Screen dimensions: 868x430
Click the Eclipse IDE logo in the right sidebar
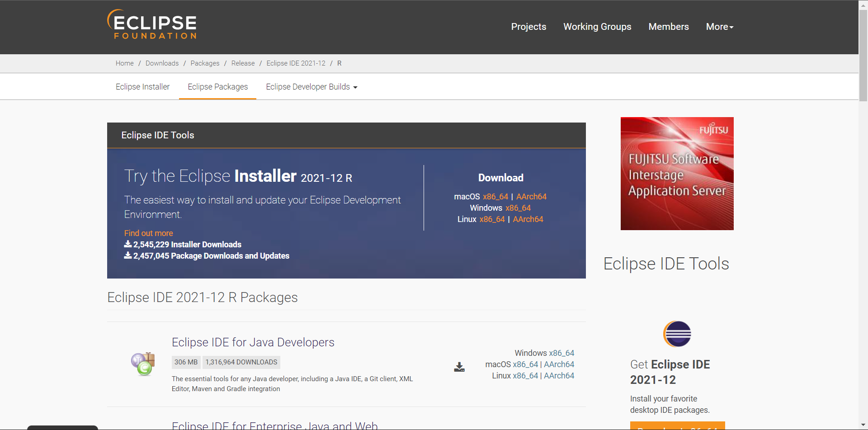(676, 334)
